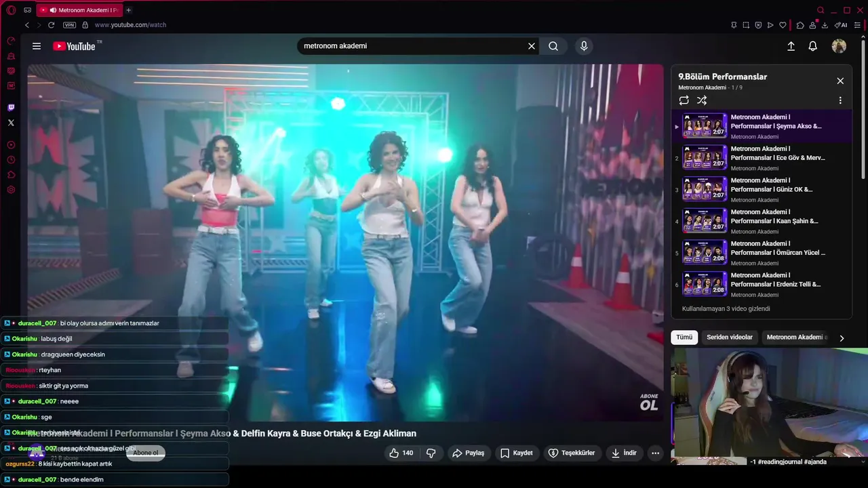The height and width of the screenshot is (488, 868).
Task: Click the Paylaş share button
Action: click(469, 453)
